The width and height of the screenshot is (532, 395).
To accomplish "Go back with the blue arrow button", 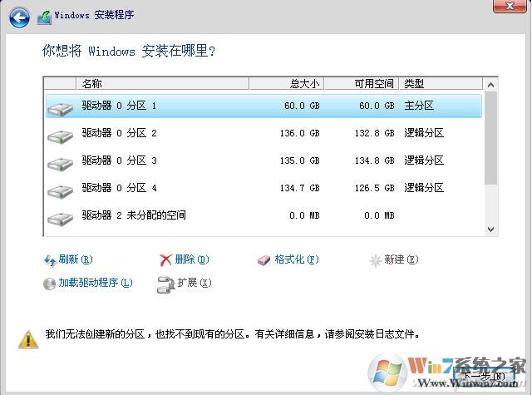I will (19, 17).
